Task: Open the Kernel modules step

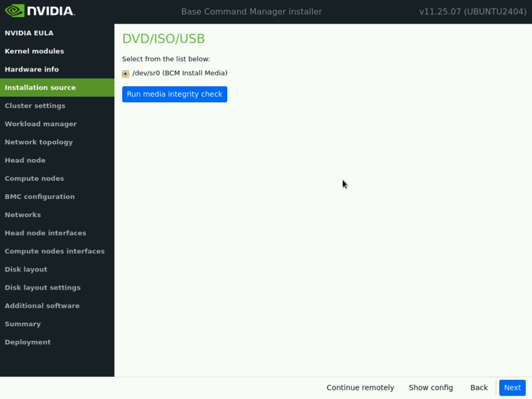Action: tap(57, 51)
